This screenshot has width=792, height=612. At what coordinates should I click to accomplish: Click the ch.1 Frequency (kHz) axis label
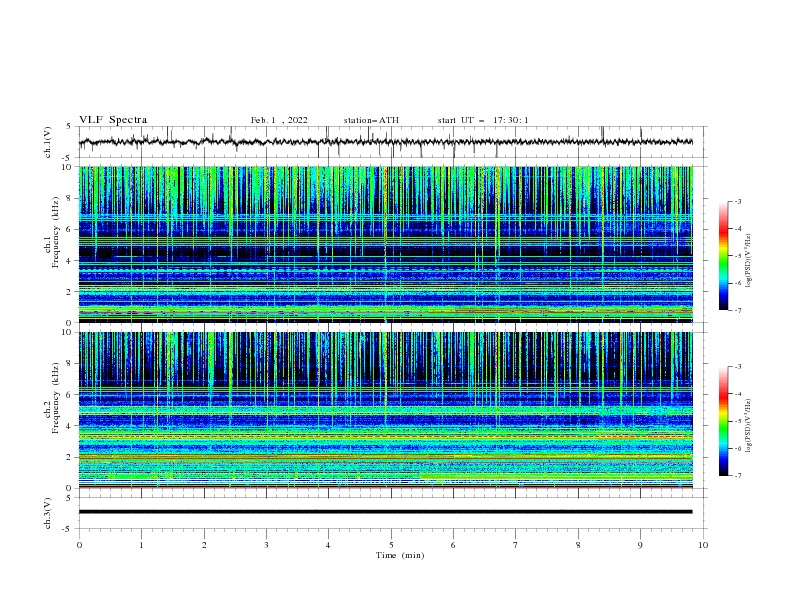point(51,244)
